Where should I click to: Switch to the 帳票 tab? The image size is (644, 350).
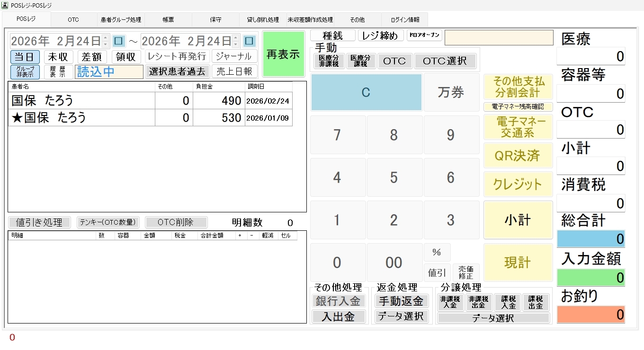click(168, 20)
